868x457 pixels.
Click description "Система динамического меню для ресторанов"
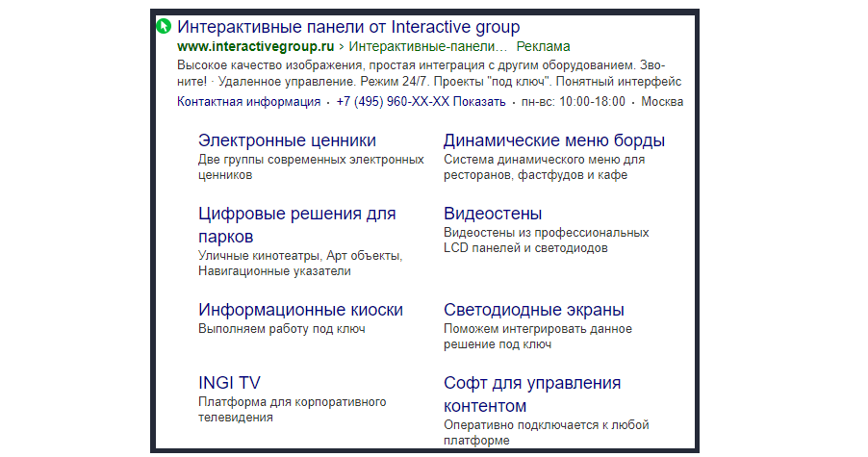pyautogui.click(x=544, y=167)
